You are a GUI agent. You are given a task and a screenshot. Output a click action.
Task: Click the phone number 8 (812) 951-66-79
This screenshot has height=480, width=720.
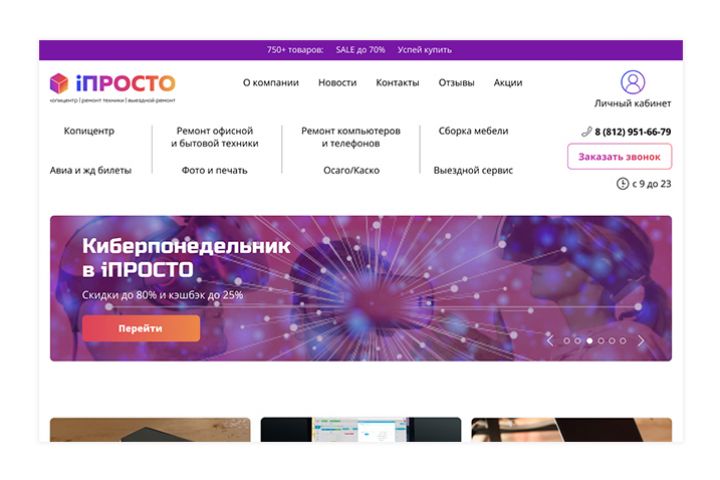[633, 132]
